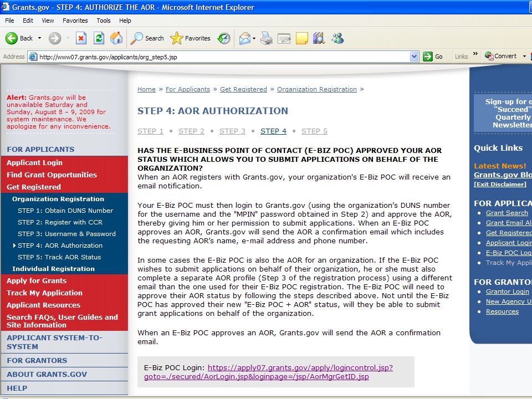Open the Favorites menu
532x399 pixels.
(x=75, y=21)
